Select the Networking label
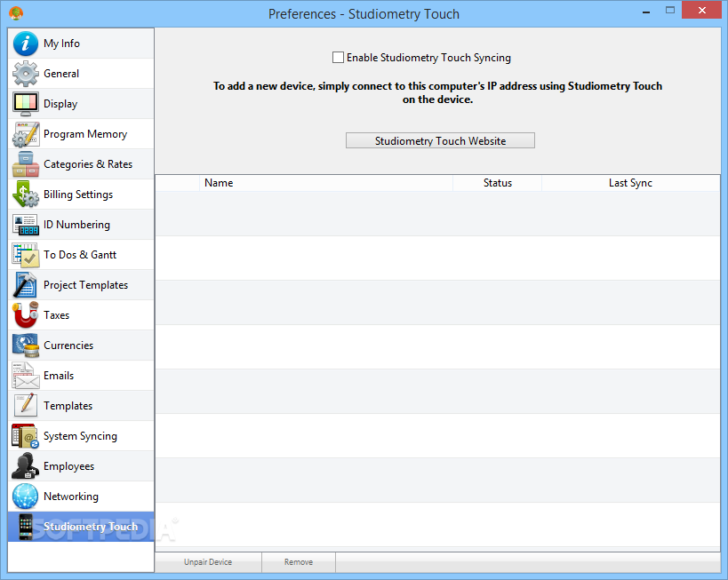This screenshot has height=580, width=728. click(71, 497)
